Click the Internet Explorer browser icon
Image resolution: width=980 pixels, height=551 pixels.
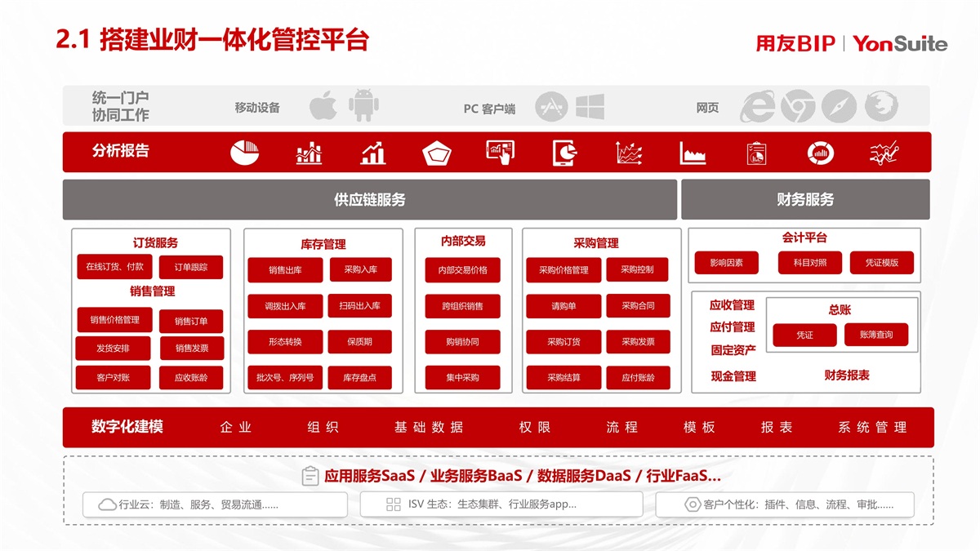click(x=757, y=107)
